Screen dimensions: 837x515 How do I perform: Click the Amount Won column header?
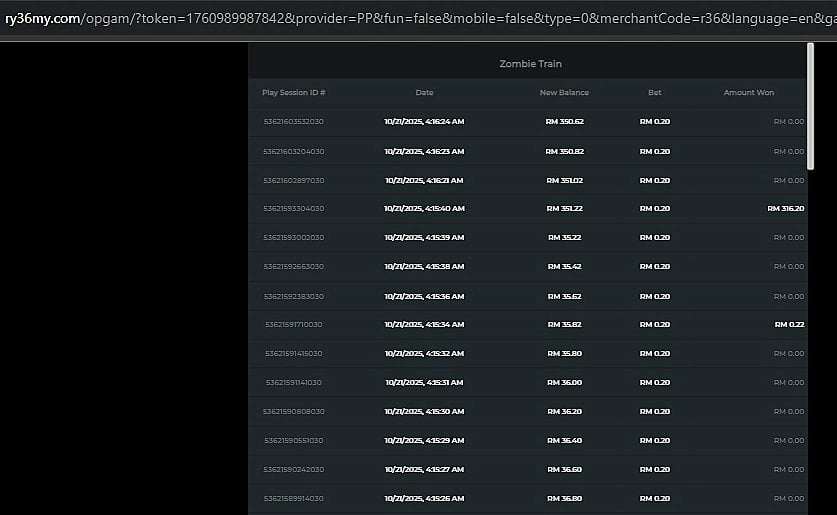[x=748, y=93]
